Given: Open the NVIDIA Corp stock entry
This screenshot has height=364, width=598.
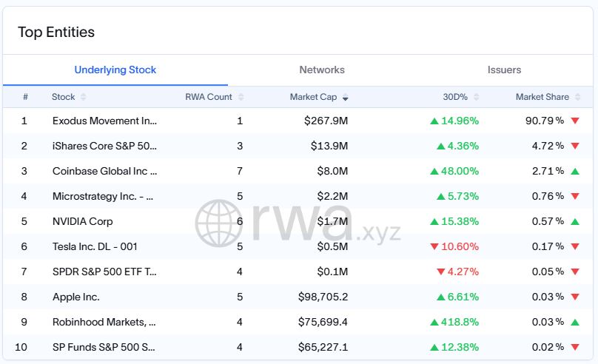Looking at the screenshot, I should pos(83,221).
